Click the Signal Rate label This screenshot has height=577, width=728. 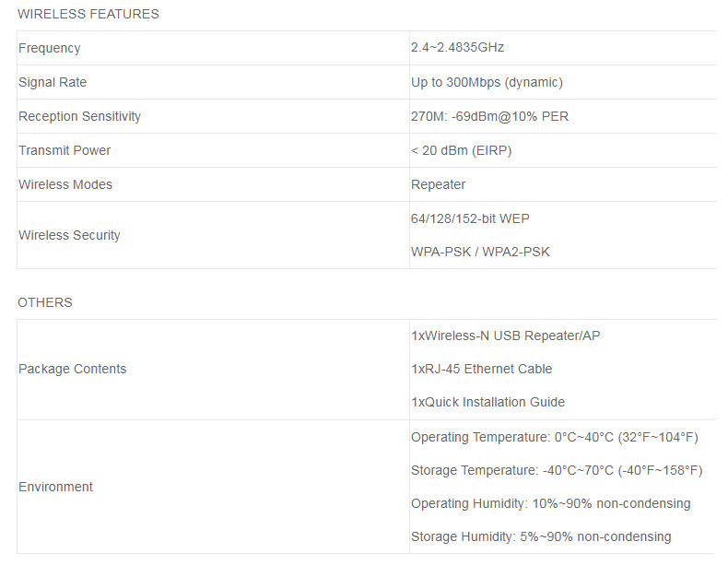(53, 82)
